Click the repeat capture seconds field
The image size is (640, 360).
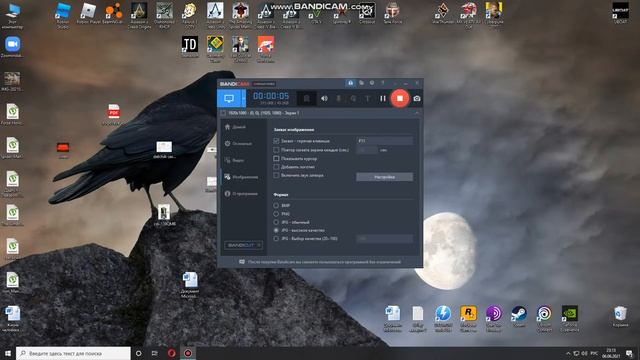tap(367, 150)
